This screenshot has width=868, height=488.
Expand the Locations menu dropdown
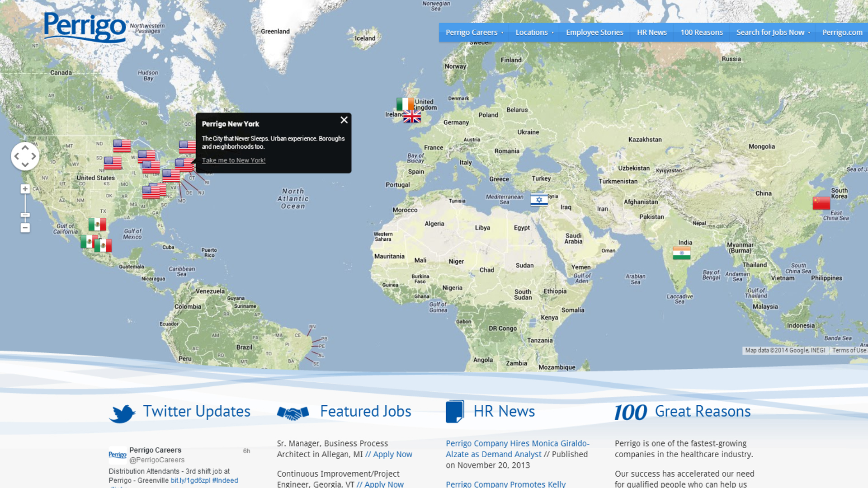[534, 33]
